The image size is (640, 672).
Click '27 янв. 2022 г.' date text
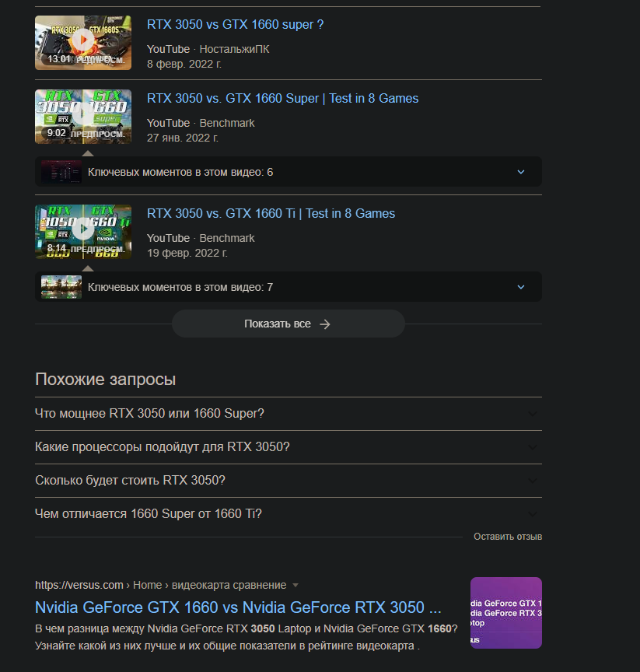(183, 138)
